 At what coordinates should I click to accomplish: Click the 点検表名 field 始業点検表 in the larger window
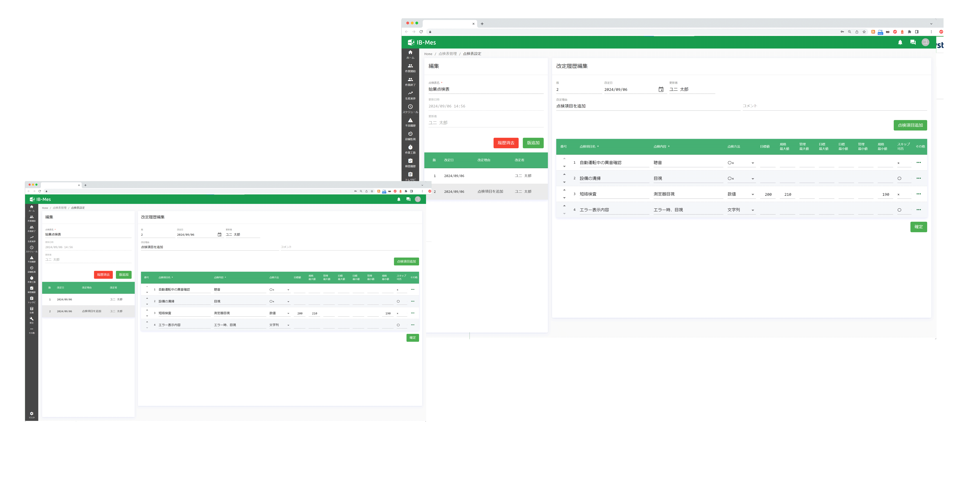pos(486,89)
